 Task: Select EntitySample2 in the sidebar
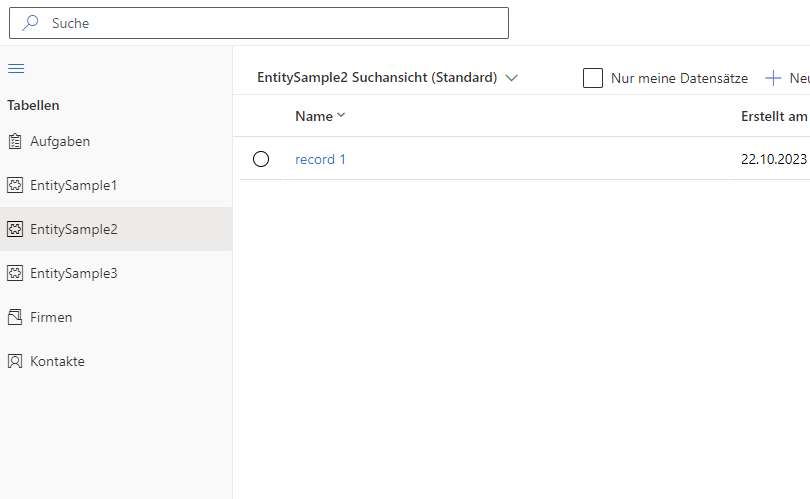[x=116, y=229]
